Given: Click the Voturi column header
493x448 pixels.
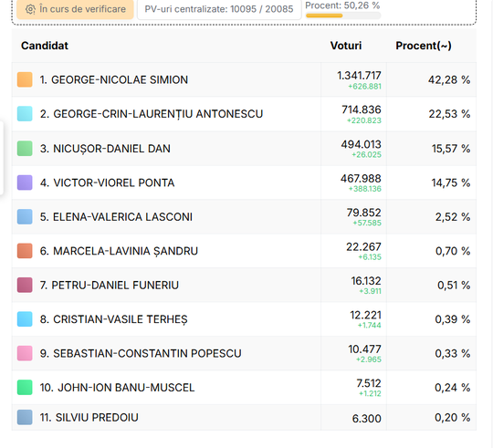Looking at the screenshot, I should pos(346,46).
